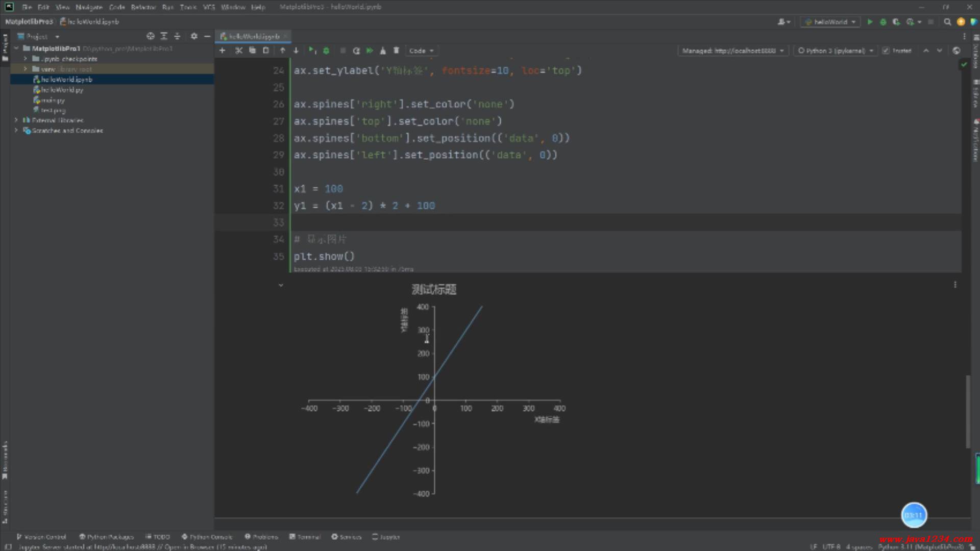This screenshot has height=551, width=980.
Task: Delete the current cell
Action: pyautogui.click(x=396, y=51)
